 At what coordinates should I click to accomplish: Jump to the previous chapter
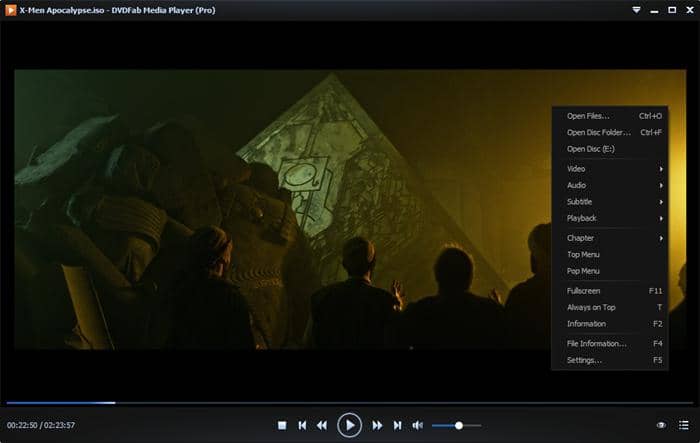(x=302, y=426)
